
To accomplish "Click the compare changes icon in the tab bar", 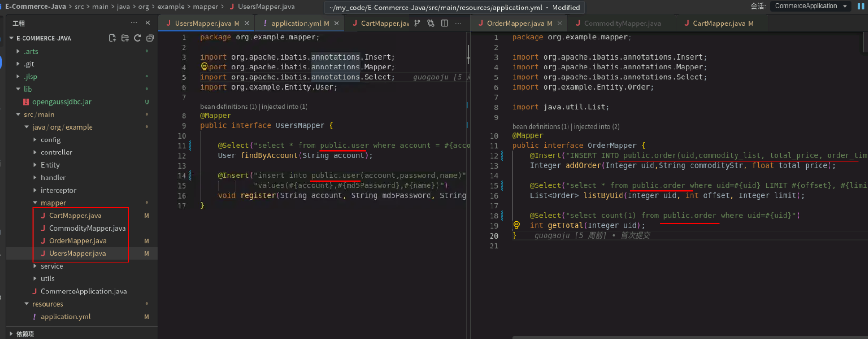I will [x=430, y=23].
